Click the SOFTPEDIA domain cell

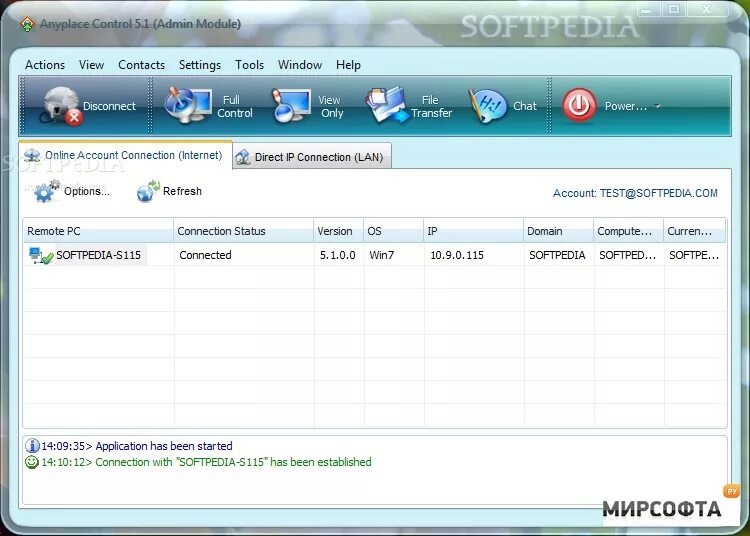557,255
